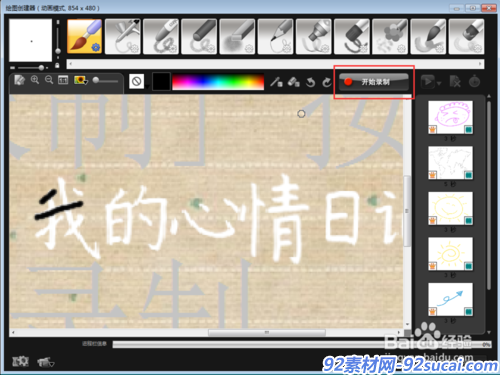Select the blue arrow gallery thumbnail
The width and height of the screenshot is (500, 375).
click(x=450, y=299)
